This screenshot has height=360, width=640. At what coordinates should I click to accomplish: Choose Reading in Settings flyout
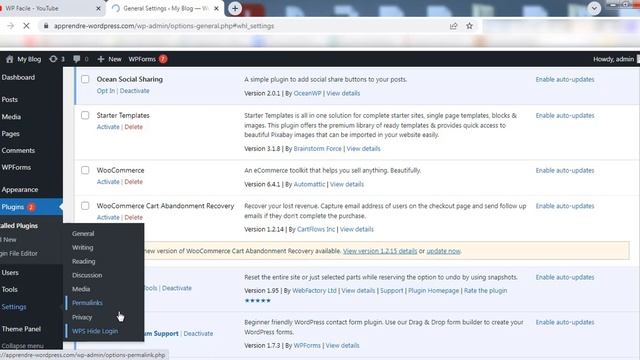(x=84, y=261)
